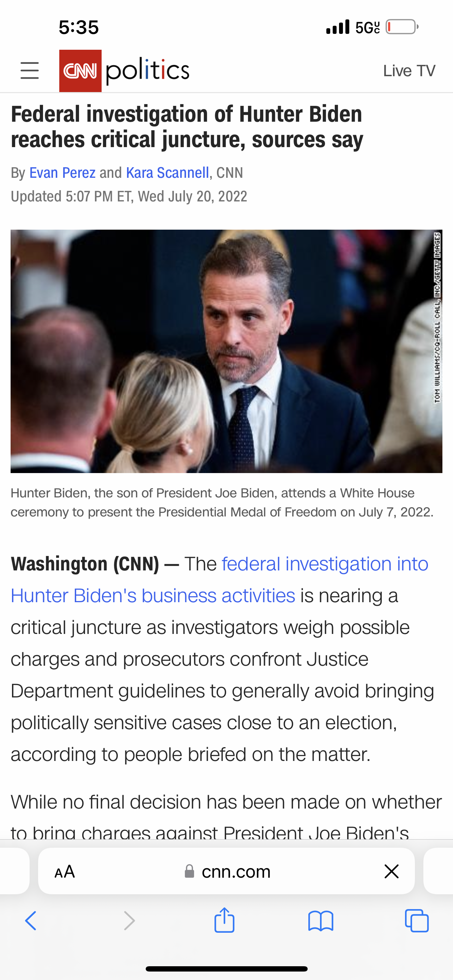This screenshot has height=980, width=453.
Task: Open Live TV
Action: [409, 71]
